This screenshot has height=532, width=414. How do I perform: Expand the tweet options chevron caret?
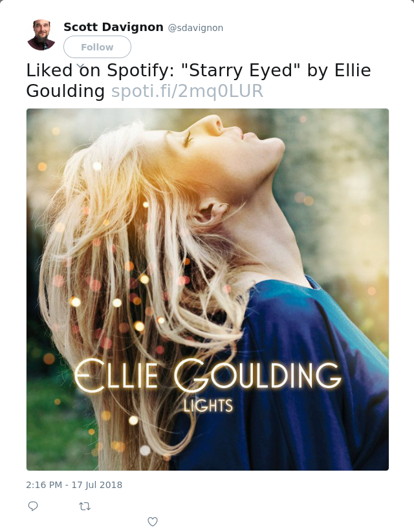[x=80, y=66]
